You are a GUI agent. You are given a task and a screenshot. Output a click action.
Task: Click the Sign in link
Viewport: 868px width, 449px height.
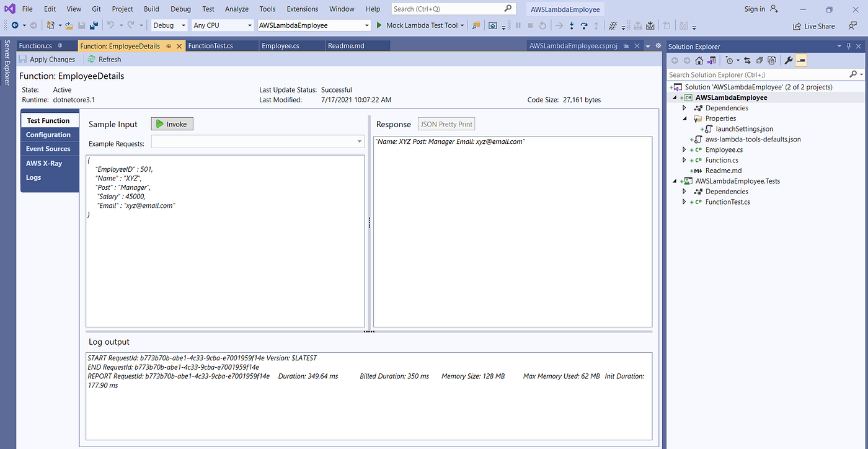pos(755,9)
